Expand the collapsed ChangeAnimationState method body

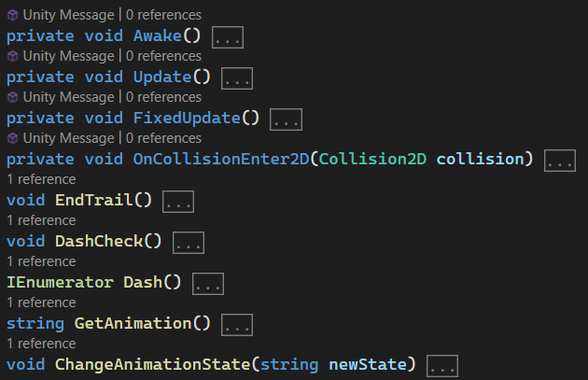(x=442, y=366)
